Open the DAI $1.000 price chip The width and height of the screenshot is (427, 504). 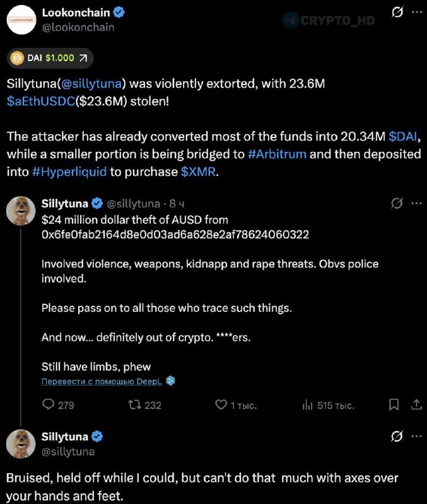[x=50, y=58]
